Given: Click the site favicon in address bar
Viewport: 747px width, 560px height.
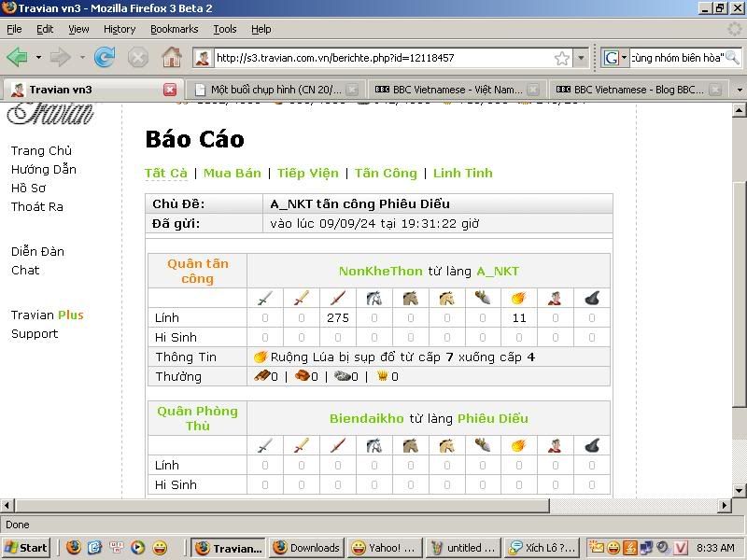Looking at the screenshot, I should tap(203, 58).
